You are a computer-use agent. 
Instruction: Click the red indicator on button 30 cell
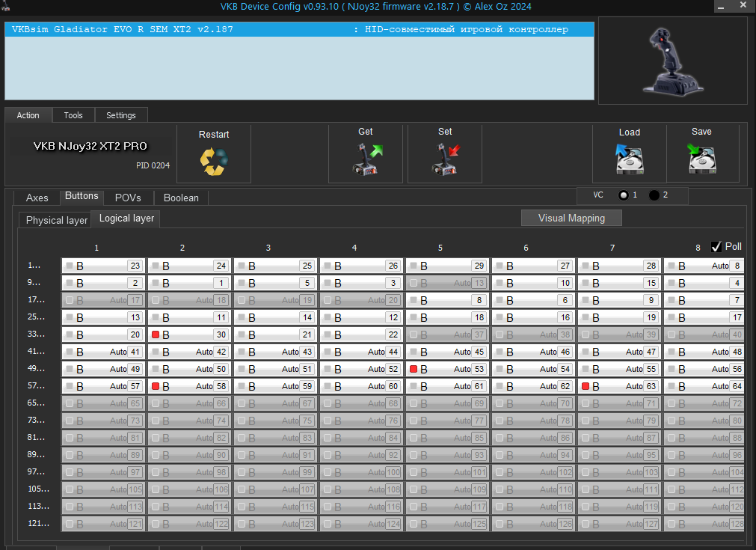point(156,334)
